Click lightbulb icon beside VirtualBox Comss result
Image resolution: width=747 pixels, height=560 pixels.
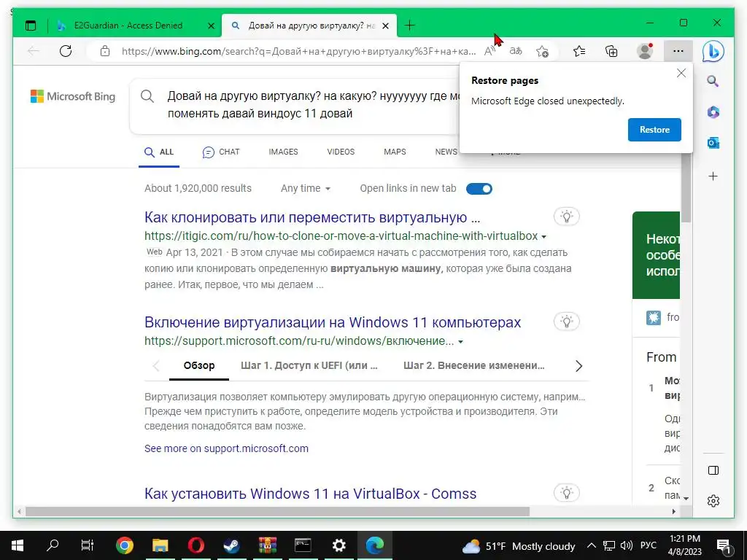tap(566, 493)
